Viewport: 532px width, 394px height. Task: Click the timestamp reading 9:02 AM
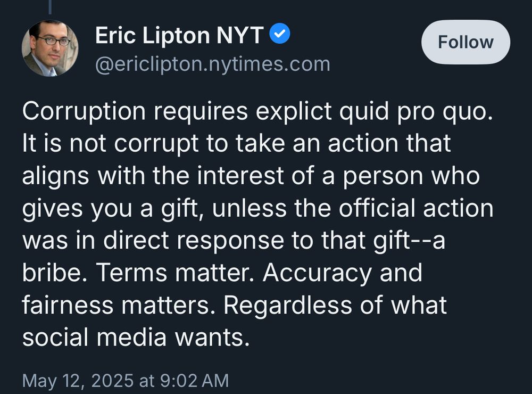(194, 380)
